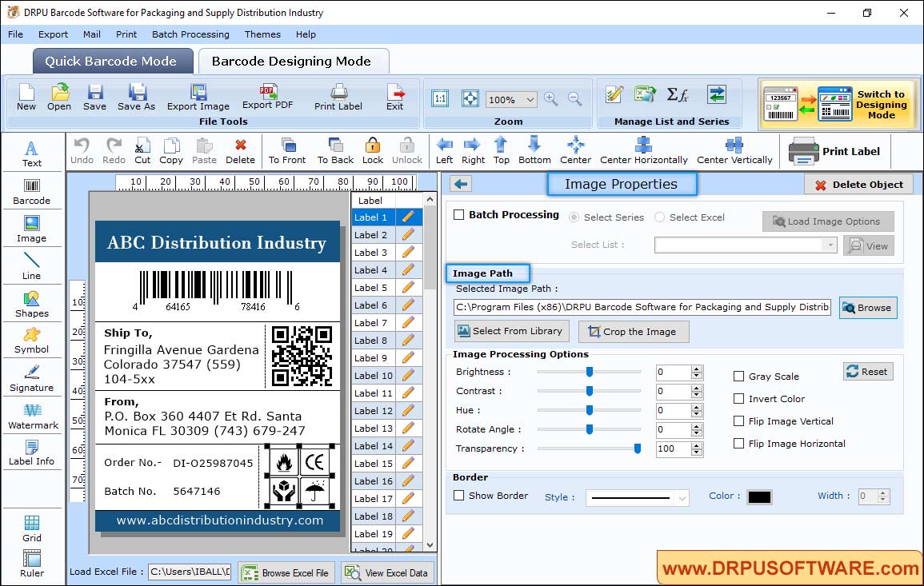Select the Select Excel radio button
Viewport: 924px width, 586px height.
click(x=659, y=217)
